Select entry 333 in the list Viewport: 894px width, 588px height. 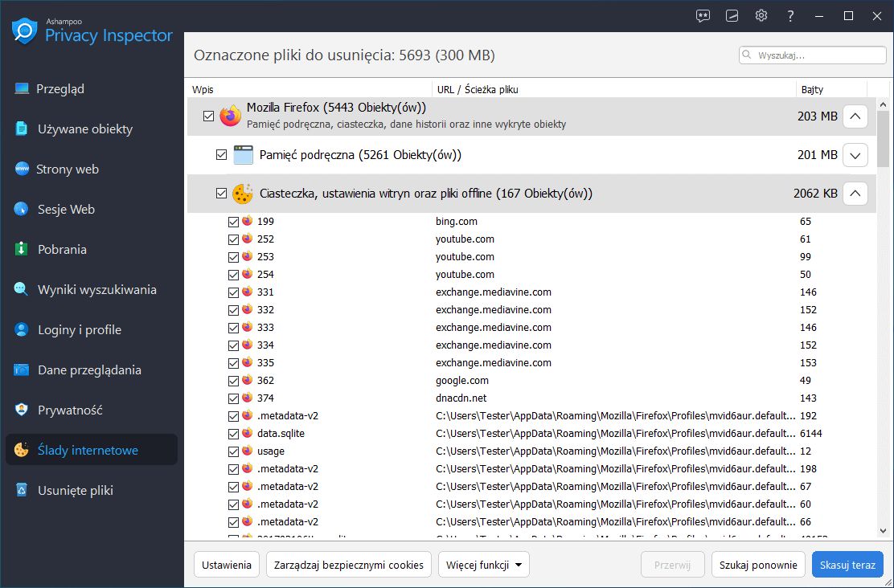pos(531,328)
